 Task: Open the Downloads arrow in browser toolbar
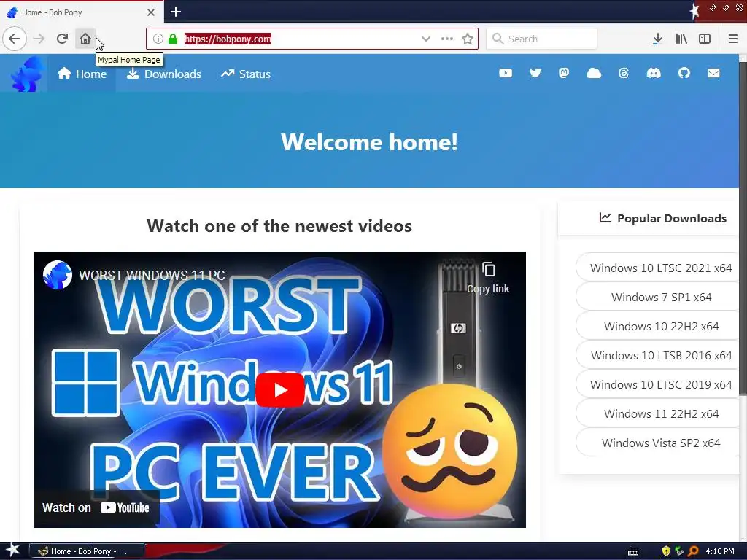(x=657, y=39)
